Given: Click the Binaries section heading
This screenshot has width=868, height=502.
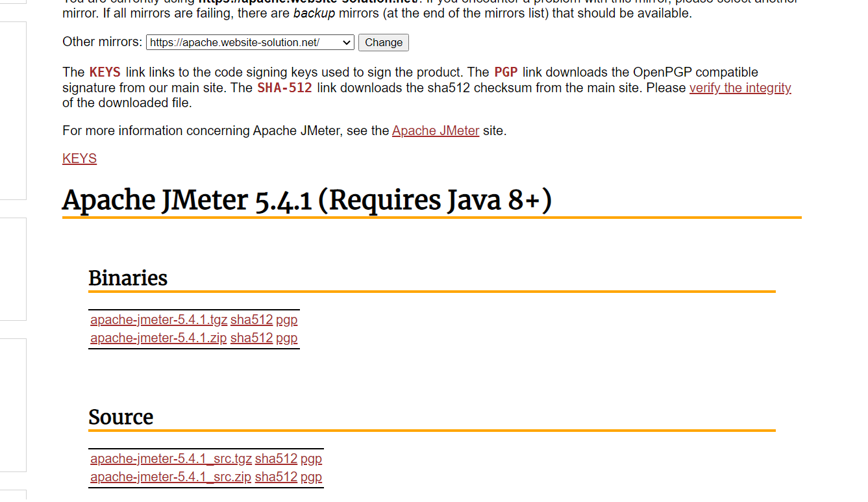Looking at the screenshot, I should click(x=128, y=278).
